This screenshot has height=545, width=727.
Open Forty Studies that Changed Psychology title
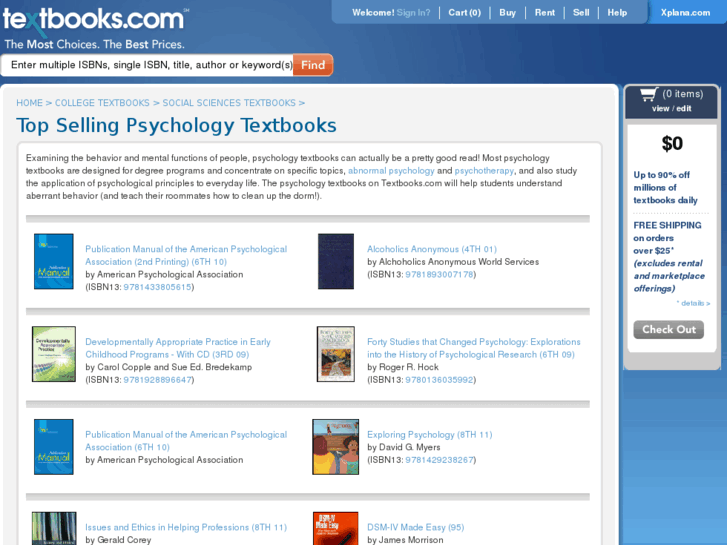click(473, 348)
